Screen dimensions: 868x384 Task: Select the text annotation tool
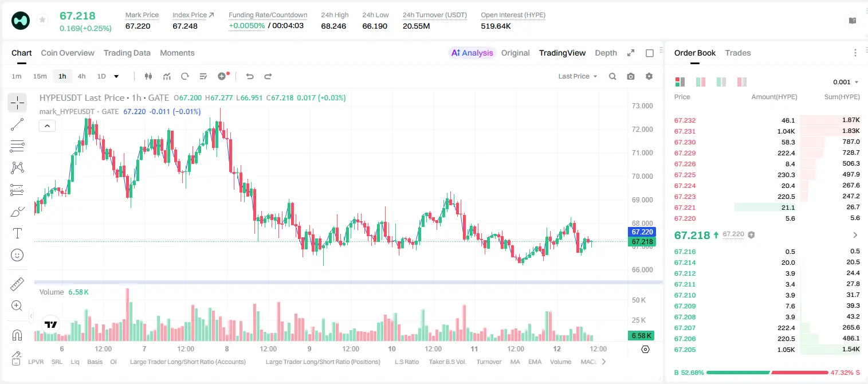(17, 233)
